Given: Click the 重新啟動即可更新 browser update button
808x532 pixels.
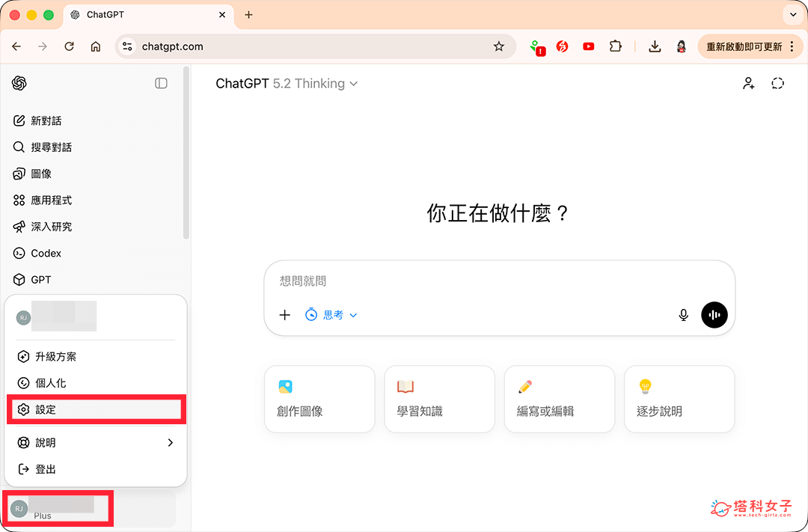Looking at the screenshot, I should 745,46.
